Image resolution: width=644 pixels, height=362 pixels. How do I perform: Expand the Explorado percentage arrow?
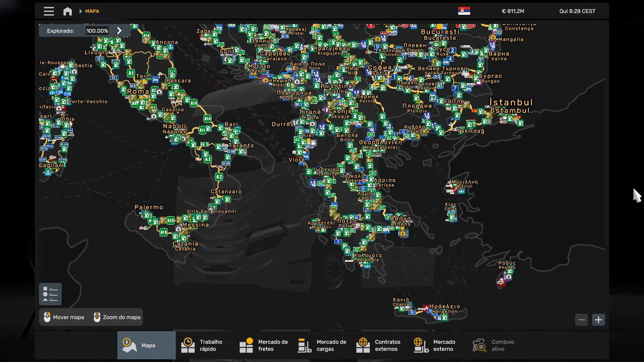click(x=119, y=31)
